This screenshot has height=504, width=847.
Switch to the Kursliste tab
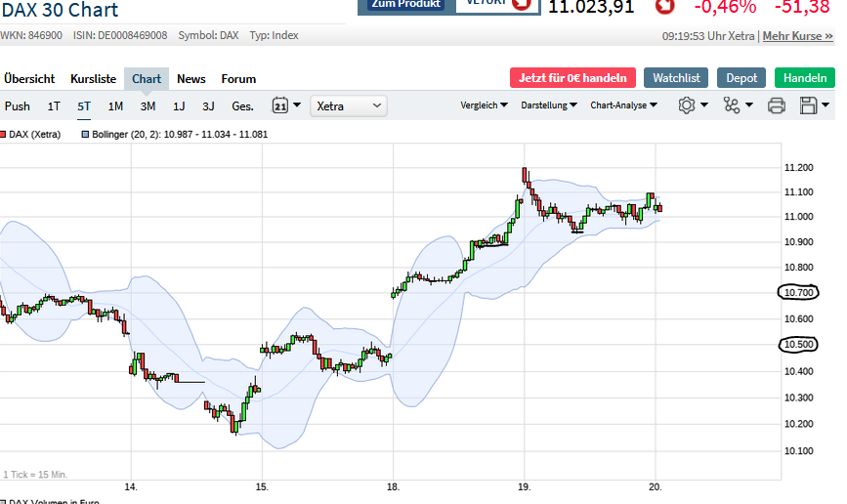[x=93, y=78]
